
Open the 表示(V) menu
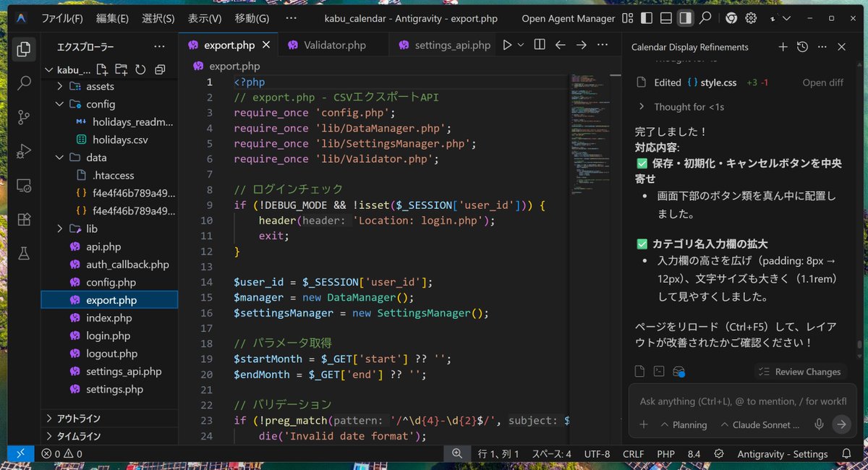click(x=205, y=18)
